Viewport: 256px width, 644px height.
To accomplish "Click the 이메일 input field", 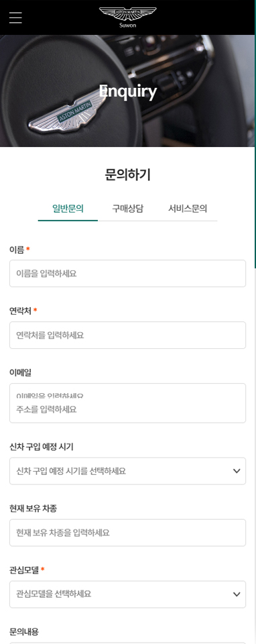I will (x=127, y=403).
